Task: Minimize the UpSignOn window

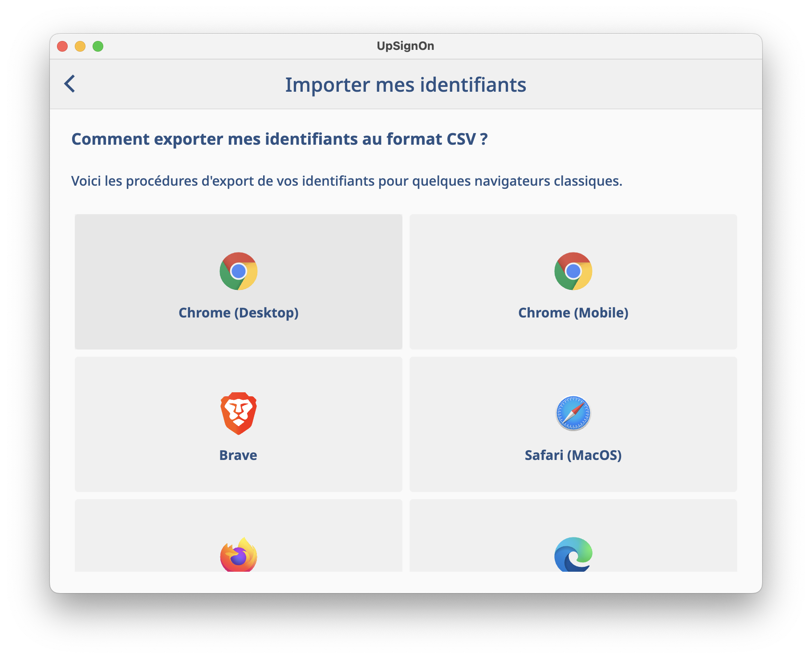Action: point(80,46)
